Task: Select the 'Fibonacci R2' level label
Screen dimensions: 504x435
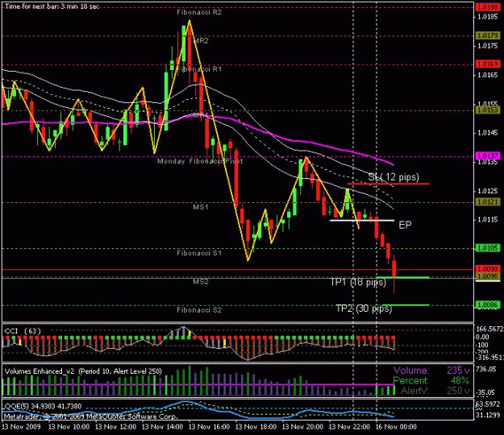Action: (x=199, y=12)
